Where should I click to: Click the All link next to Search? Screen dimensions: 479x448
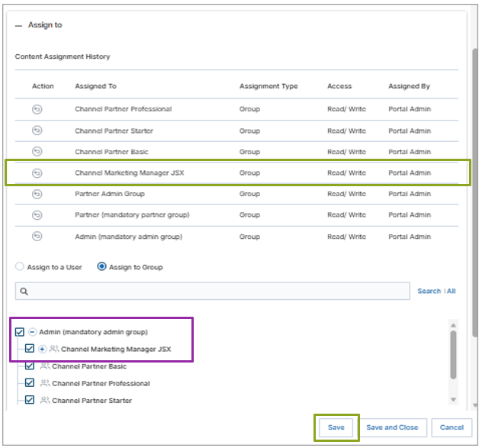[452, 291]
